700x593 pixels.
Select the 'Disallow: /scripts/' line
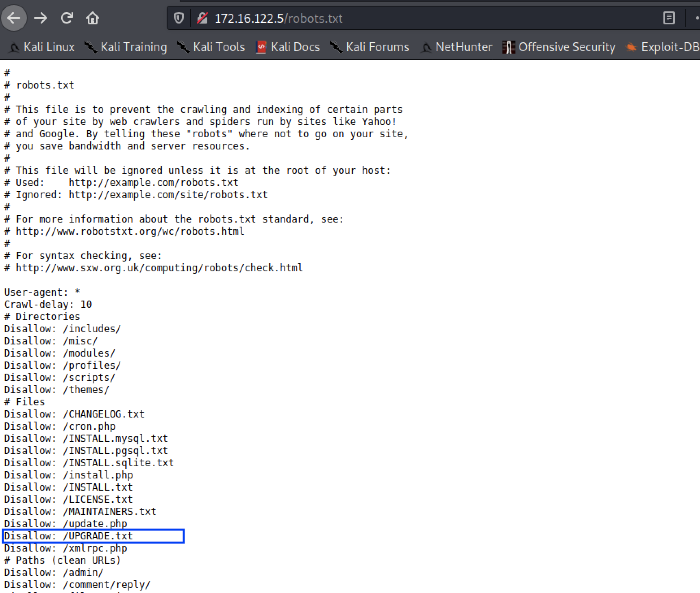pyautogui.click(x=60, y=377)
